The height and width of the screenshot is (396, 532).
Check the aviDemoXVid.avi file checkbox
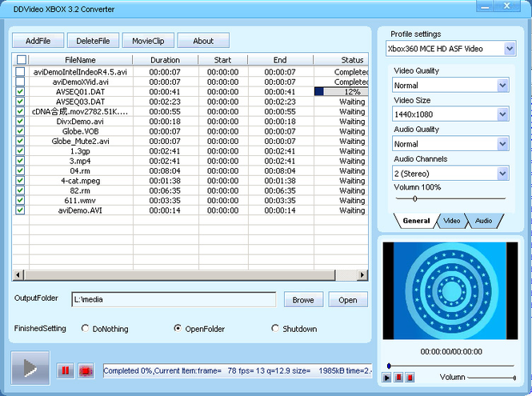tap(20, 82)
